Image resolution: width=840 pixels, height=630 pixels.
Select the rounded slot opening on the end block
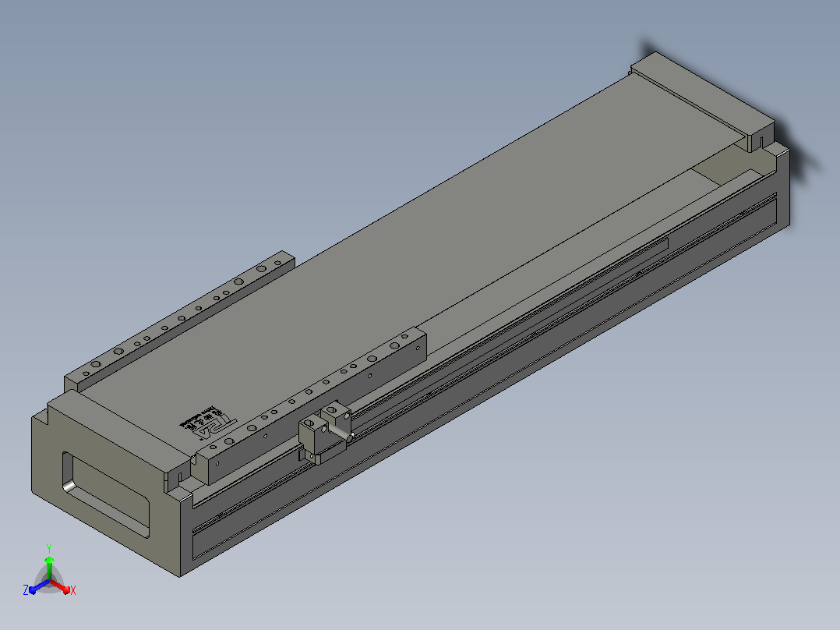pos(105,494)
